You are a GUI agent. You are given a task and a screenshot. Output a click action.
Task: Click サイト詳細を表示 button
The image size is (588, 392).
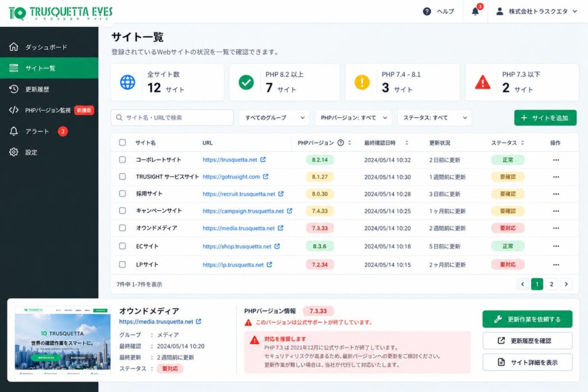coord(527,362)
